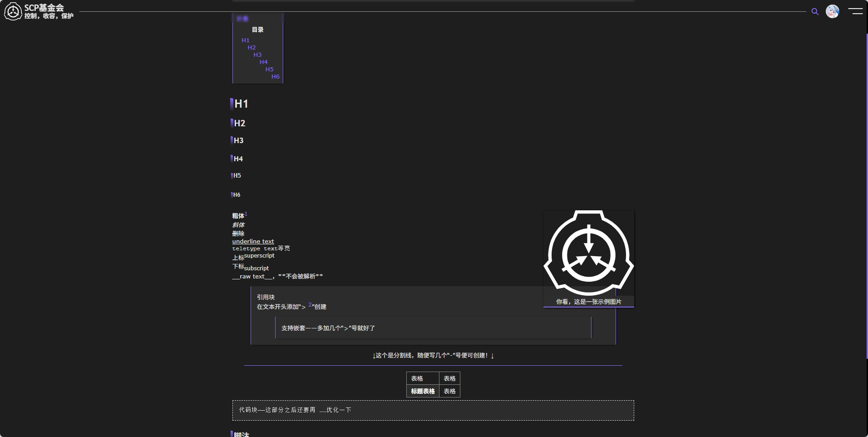Click the anchor marker beside heading 脚注
Screen dimensions: 868x437
pyautogui.click(x=232, y=434)
